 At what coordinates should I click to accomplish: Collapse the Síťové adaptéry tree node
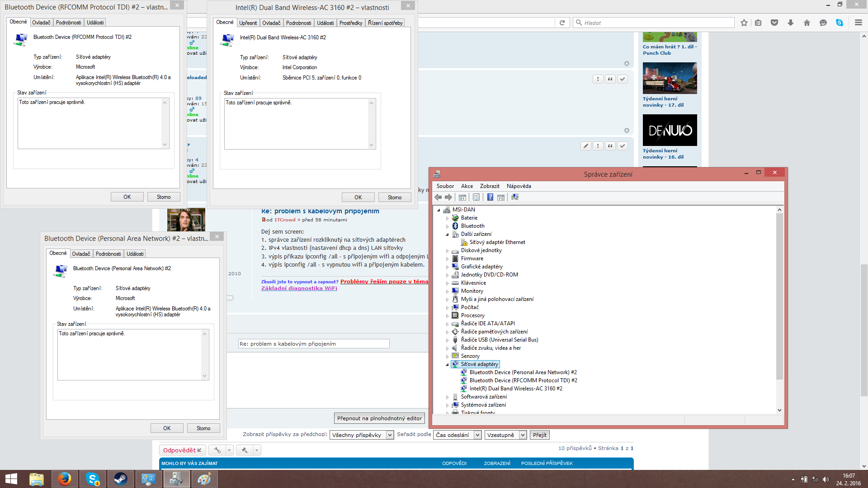tap(448, 365)
